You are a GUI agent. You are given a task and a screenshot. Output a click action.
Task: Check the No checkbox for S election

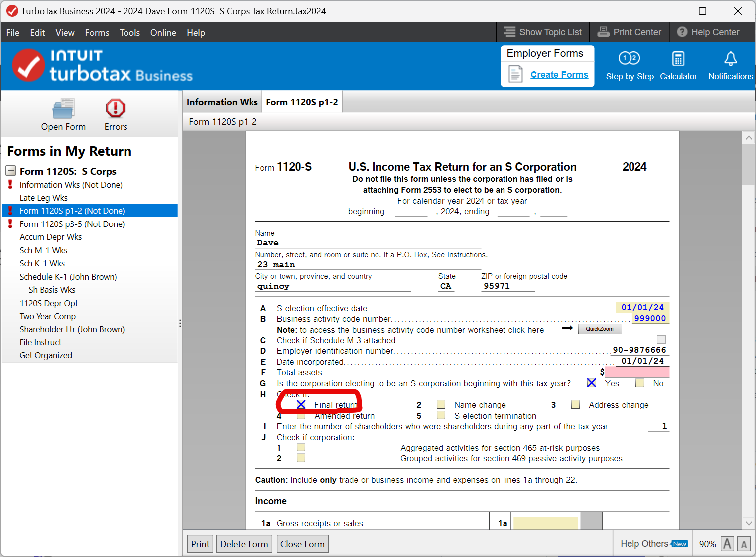tap(640, 383)
